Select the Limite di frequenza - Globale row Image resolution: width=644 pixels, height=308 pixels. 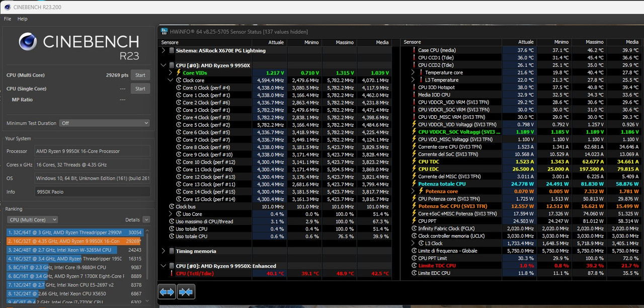pos(521,251)
